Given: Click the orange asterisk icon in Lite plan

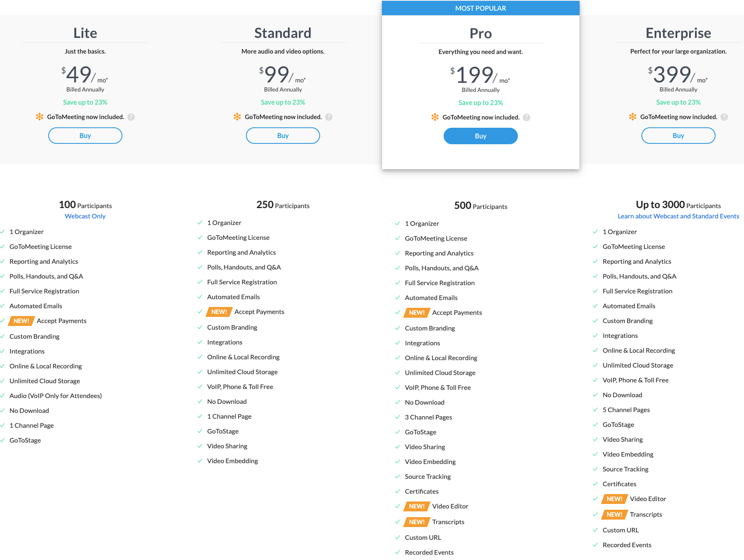Looking at the screenshot, I should (x=40, y=117).
